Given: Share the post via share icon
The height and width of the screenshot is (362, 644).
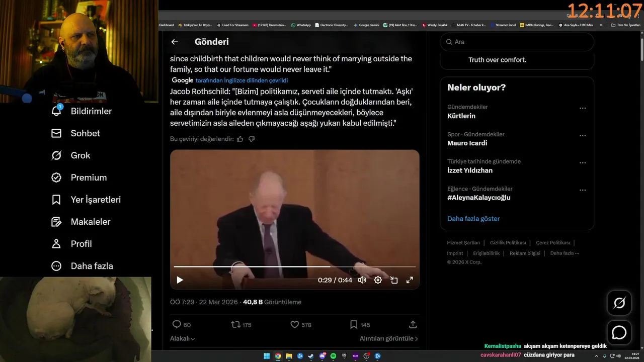Looking at the screenshot, I should [413, 325].
